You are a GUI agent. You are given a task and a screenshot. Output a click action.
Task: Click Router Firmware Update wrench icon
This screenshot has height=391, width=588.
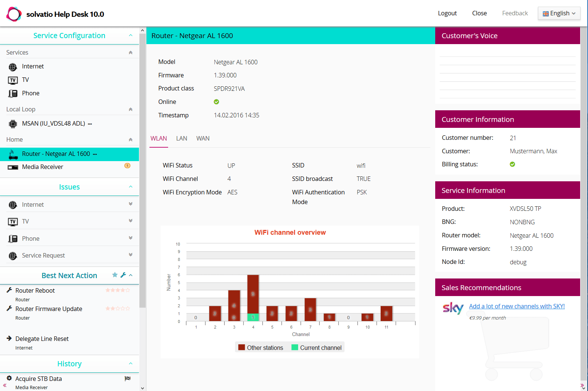pyautogui.click(x=9, y=308)
